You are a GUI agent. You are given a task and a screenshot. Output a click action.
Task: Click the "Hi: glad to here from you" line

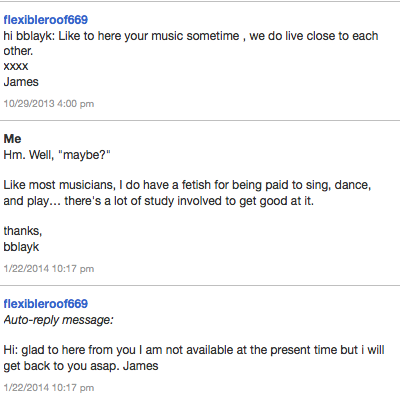click(x=194, y=350)
